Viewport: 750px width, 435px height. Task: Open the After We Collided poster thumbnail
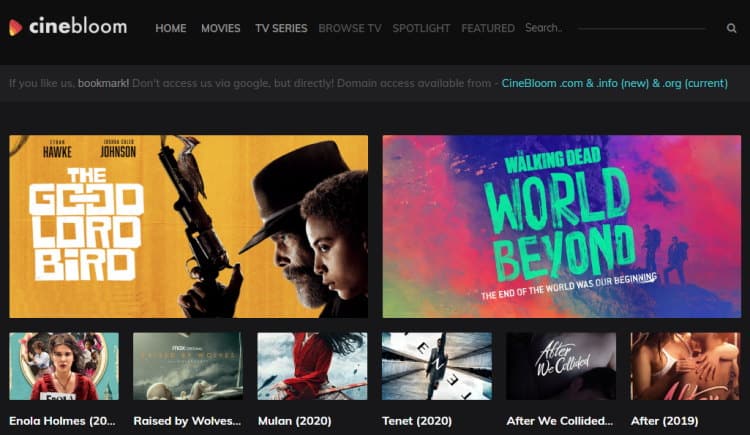[561, 366]
